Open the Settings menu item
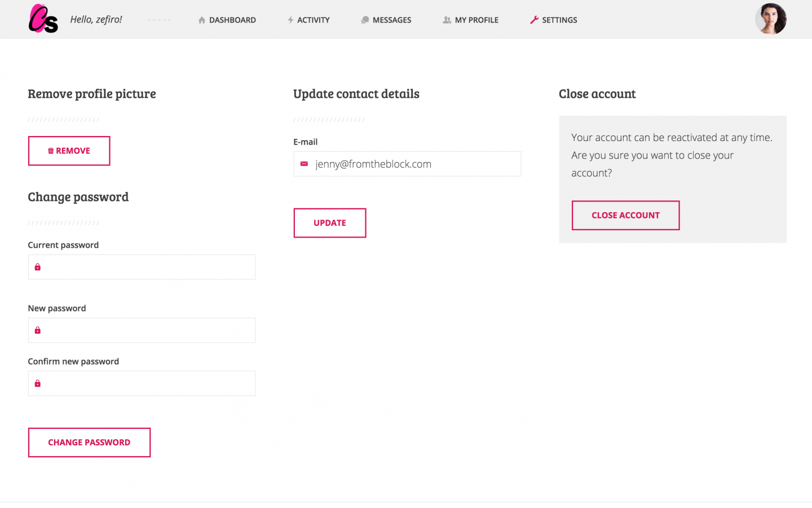The image size is (812, 508). tap(554, 20)
